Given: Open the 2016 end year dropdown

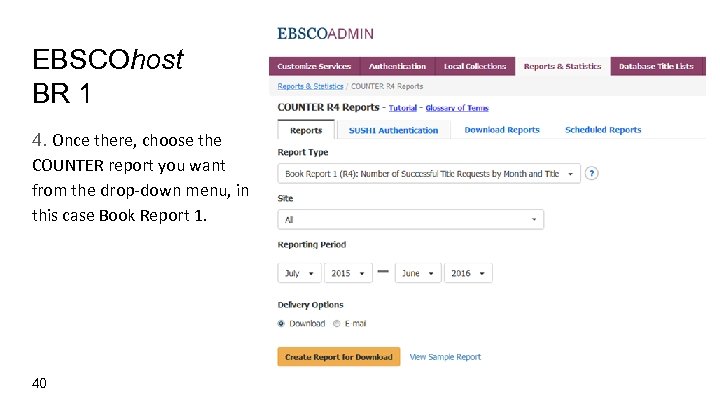Looking at the screenshot, I should [x=468, y=273].
